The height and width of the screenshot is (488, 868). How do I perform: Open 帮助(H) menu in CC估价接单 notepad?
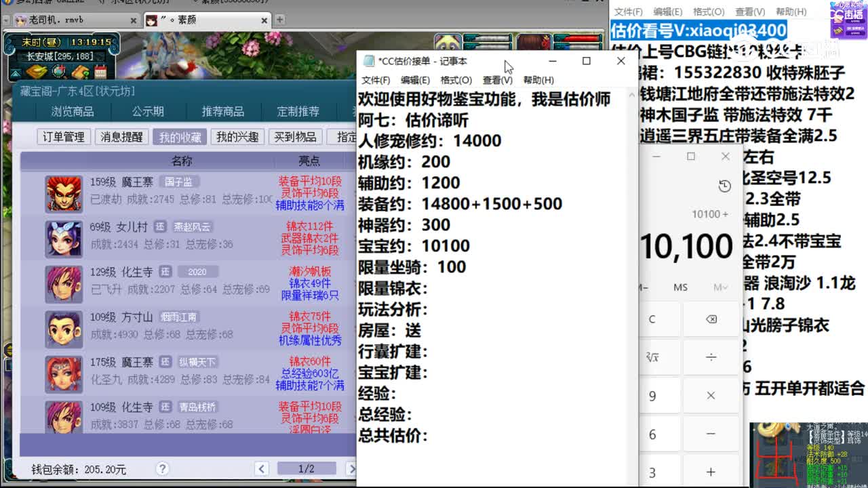tap(538, 80)
